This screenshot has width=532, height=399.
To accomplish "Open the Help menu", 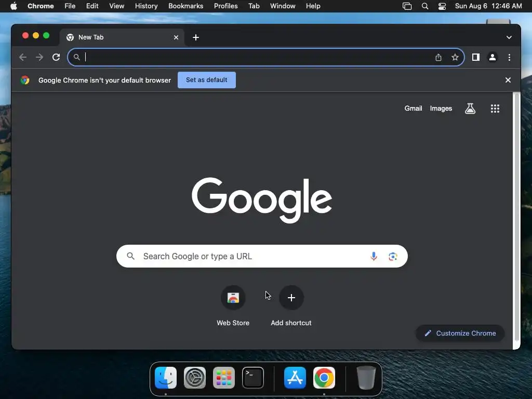I will [313, 6].
